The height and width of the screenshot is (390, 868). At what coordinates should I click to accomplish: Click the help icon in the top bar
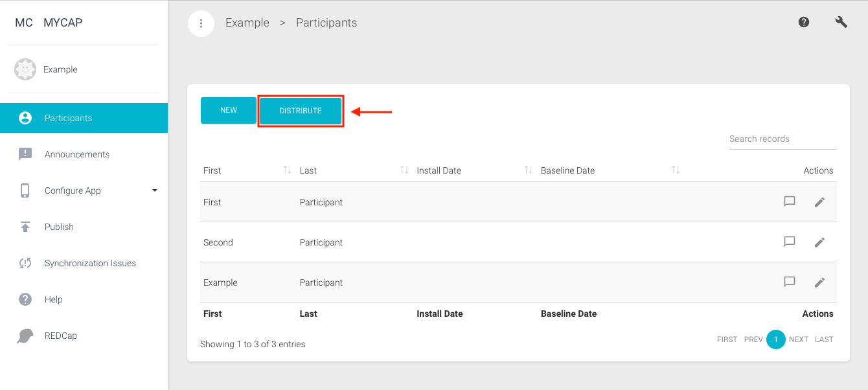coord(804,21)
